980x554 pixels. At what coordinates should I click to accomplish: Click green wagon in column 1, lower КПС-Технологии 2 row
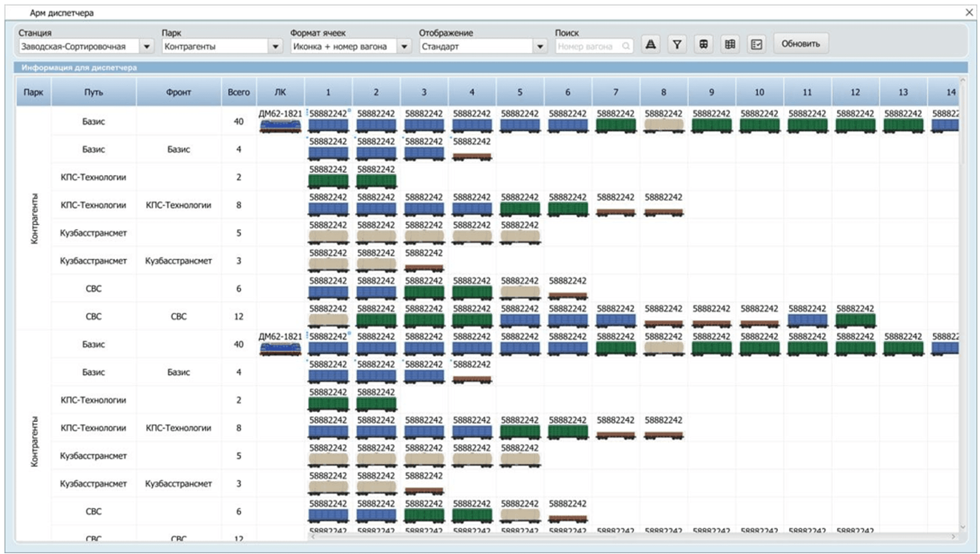point(328,404)
